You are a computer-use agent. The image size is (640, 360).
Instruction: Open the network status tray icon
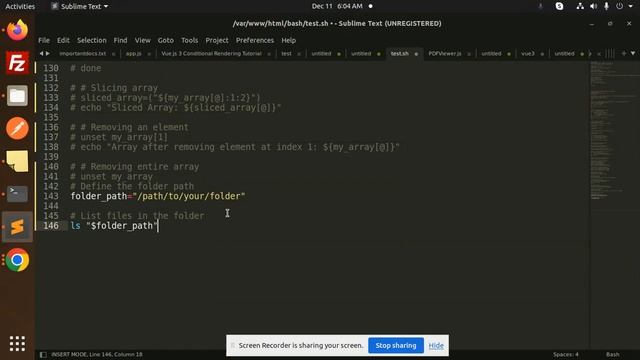coord(580,6)
